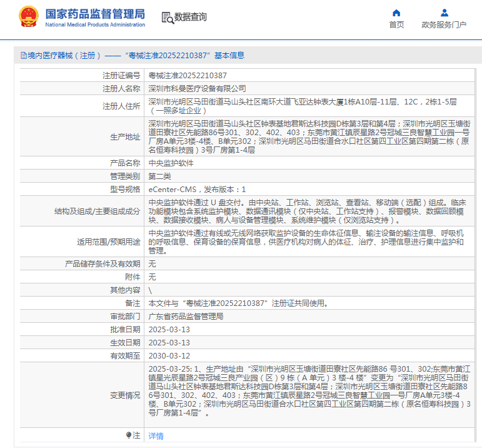Screen dimensions: 482x448
Task: Open the 数据查询 text label
Action: point(190,18)
